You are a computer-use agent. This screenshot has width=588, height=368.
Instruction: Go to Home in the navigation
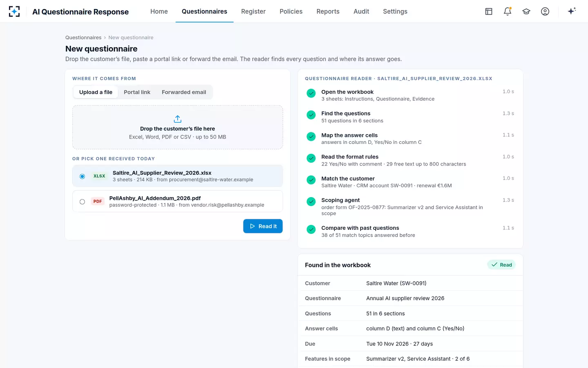[159, 11]
